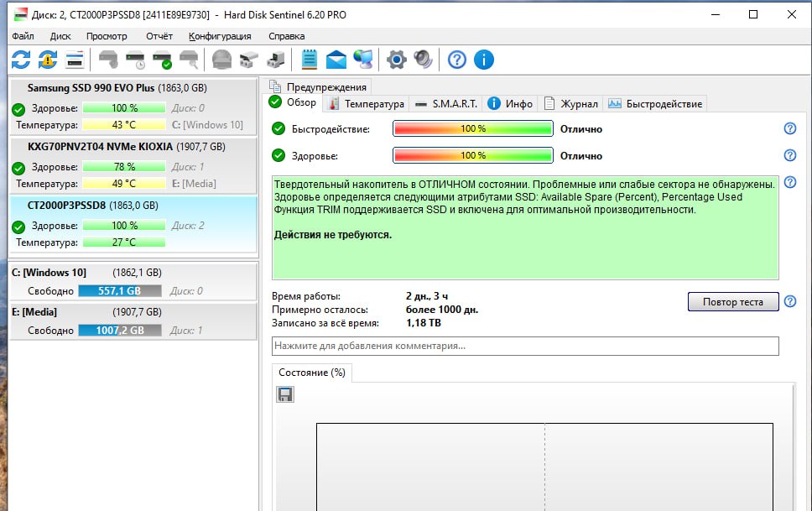Click help icon next to Быстродействие bar
Image resolution: width=812 pixels, height=511 pixels.
(x=789, y=128)
